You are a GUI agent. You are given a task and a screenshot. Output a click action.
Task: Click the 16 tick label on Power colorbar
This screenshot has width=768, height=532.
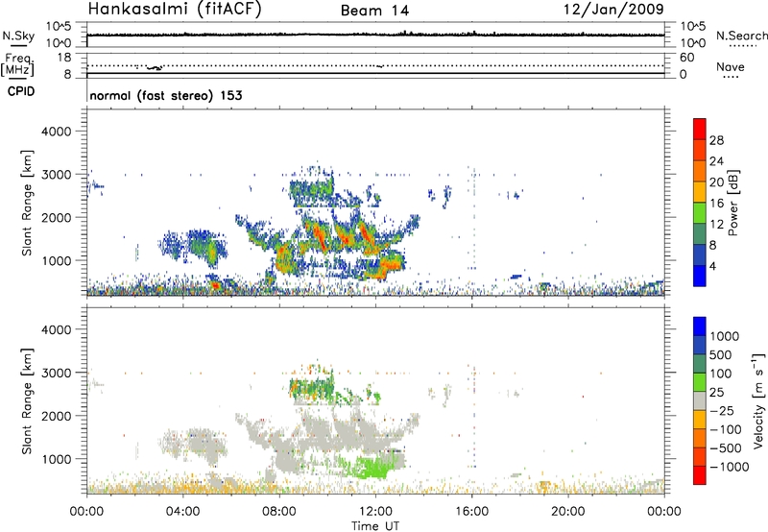(x=716, y=204)
